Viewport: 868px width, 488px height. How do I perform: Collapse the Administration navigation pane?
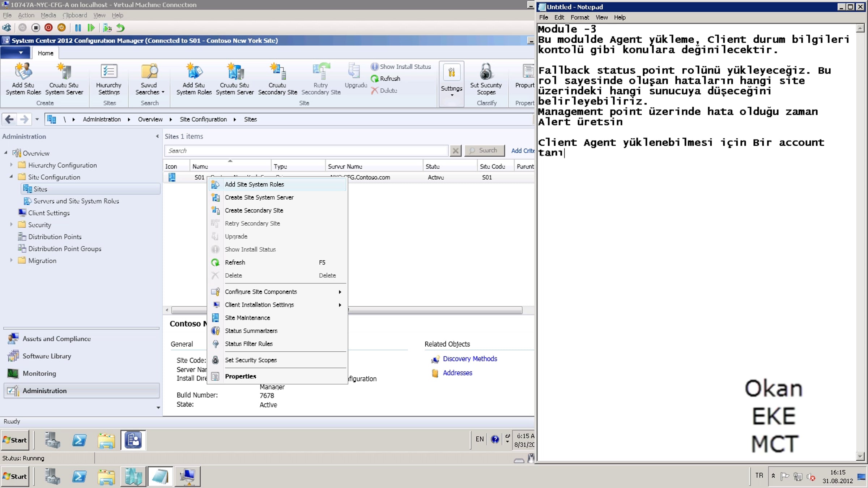pos(157,136)
